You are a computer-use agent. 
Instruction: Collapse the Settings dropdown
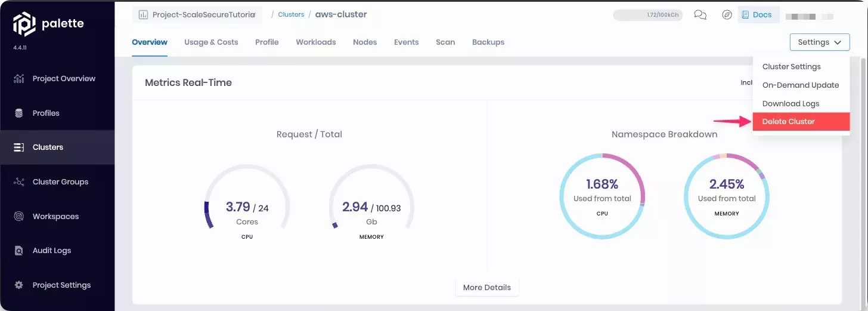(820, 42)
